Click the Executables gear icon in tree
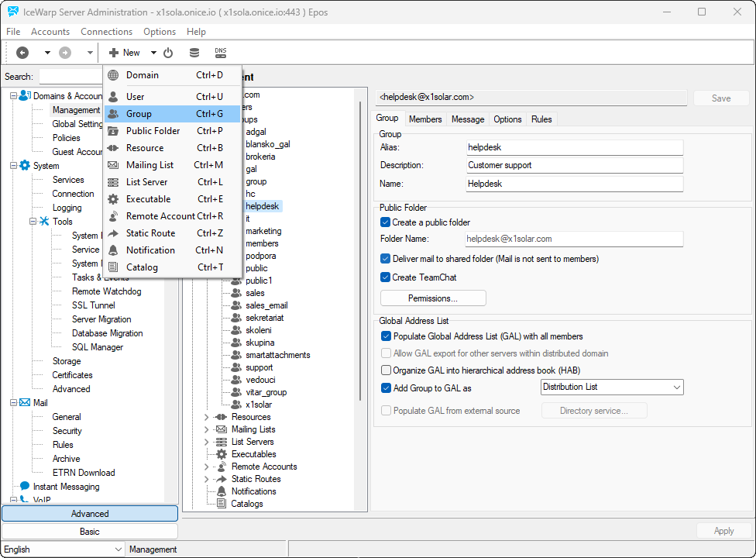This screenshot has width=756, height=558. pyautogui.click(x=222, y=454)
